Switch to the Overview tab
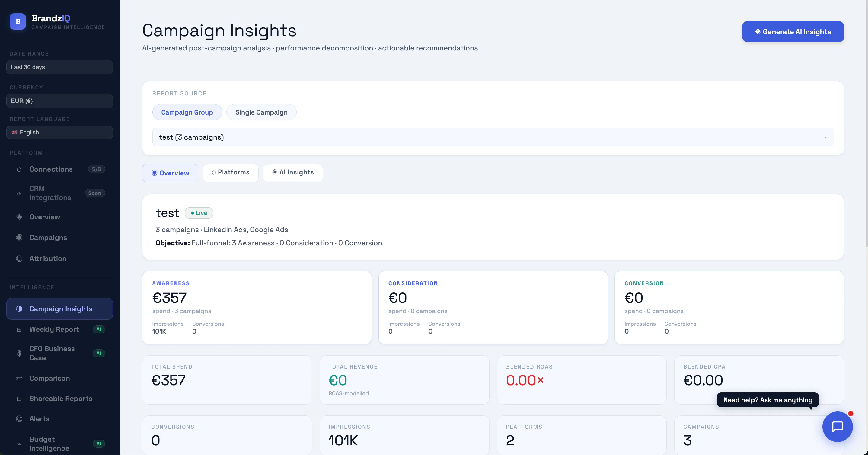 coord(170,173)
